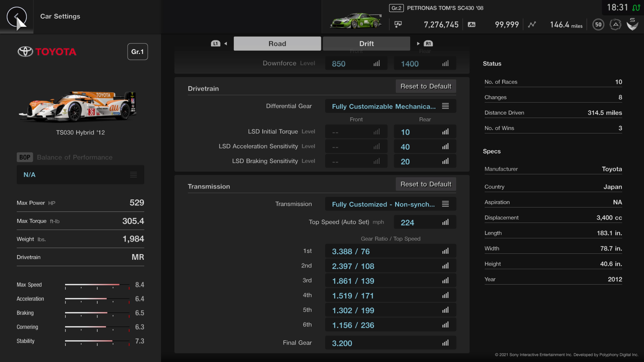644x362 pixels.
Task: Click the bar icon in rear LSD Initial Torque
Action: pyautogui.click(x=445, y=131)
